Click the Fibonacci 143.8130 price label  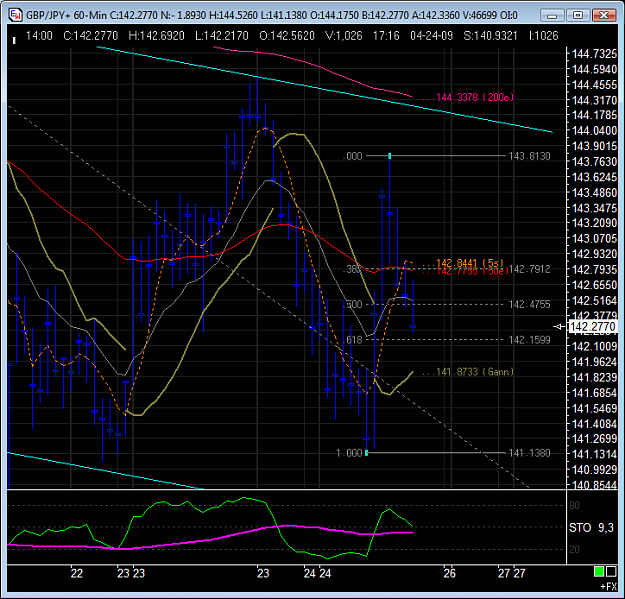pyautogui.click(x=529, y=156)
